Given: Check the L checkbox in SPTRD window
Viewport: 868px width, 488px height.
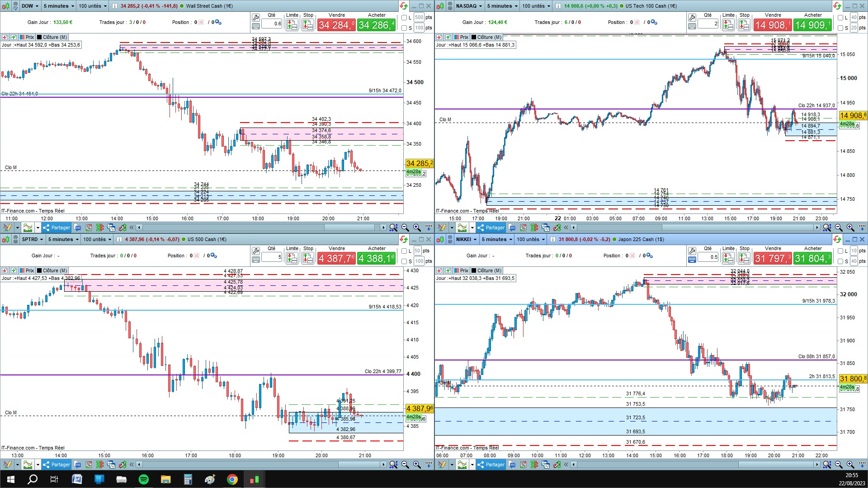Looking at the screenshot, I should point(405,251).
